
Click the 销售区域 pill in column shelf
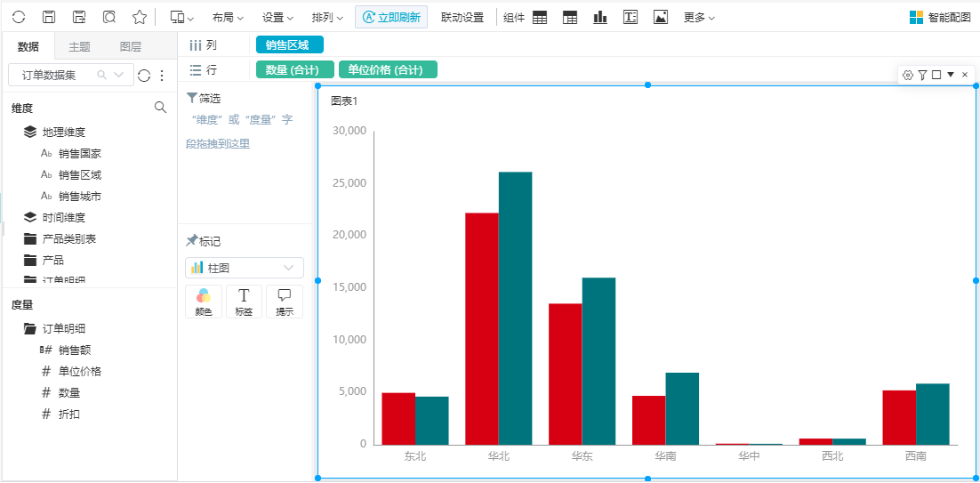(x=289, y=45)
